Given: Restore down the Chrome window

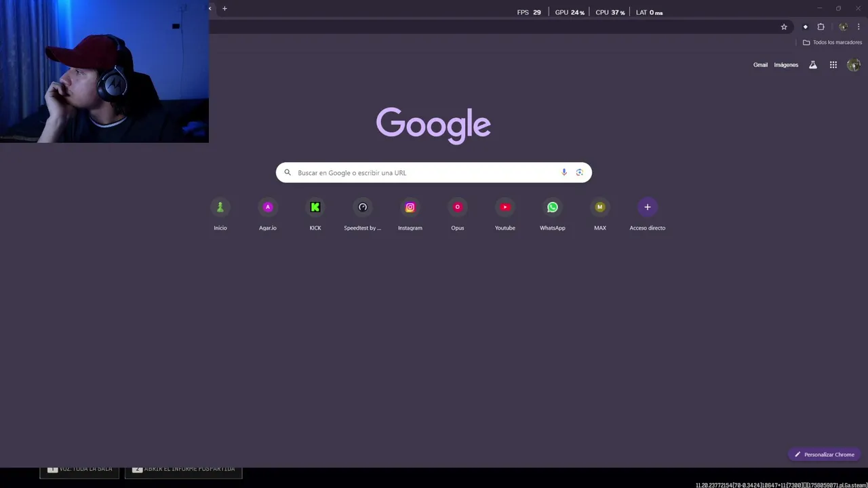Looking at the screenshot, I should [x=838, y=8].
